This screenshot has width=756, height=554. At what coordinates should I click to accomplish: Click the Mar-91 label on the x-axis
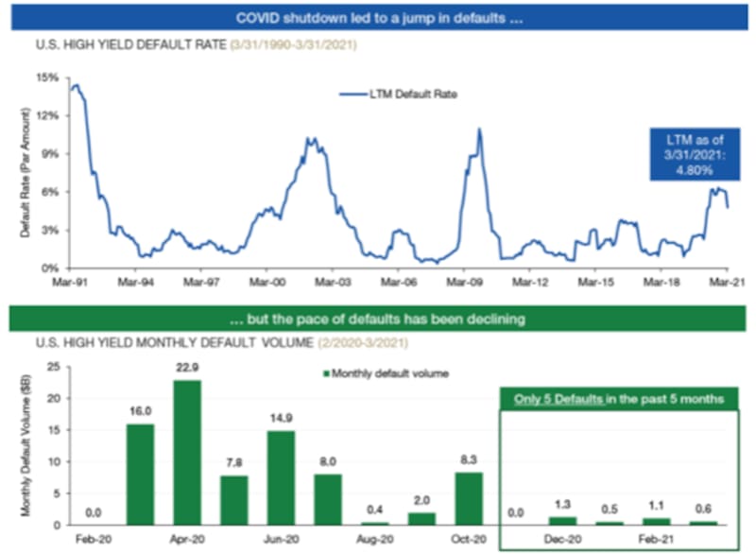[73, 282]
